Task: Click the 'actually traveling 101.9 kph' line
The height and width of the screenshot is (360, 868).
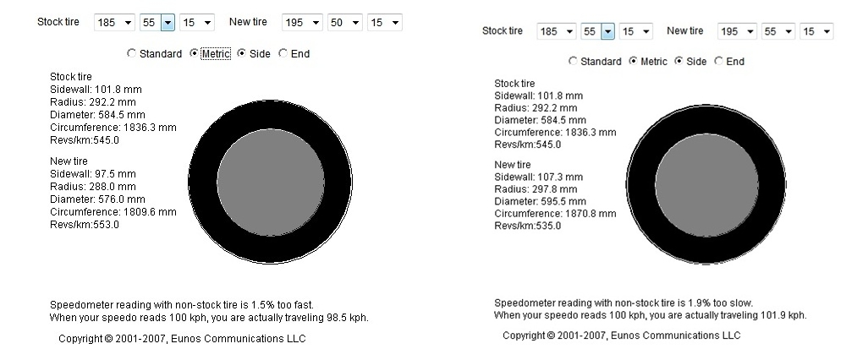Action: 651,315
